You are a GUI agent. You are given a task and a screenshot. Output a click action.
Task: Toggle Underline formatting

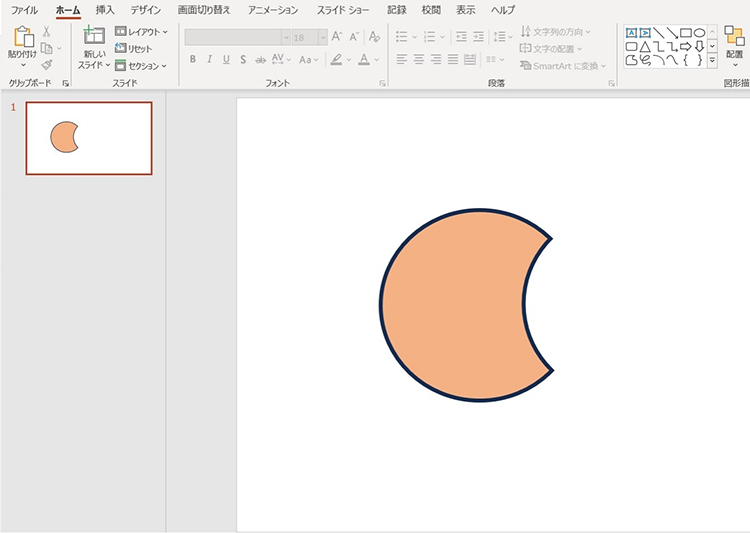click(227, 60)
